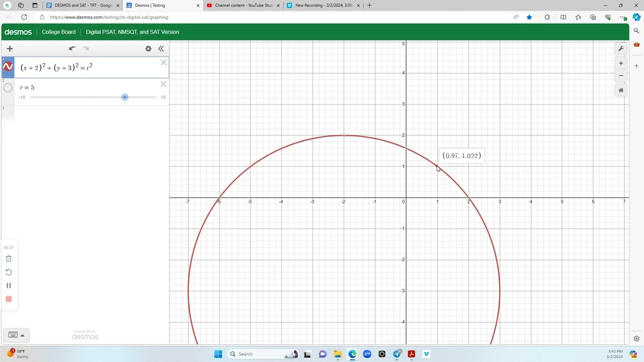Open a new browser tab
Image resolution: width=644 pixels, height=362 pixels.
pyautogui.click(x=369, y=6)
